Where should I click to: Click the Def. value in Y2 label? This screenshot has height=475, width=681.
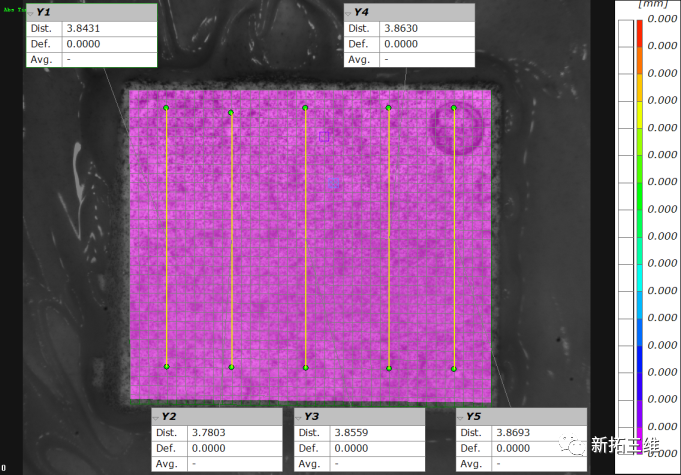click(x=208, y=449)
